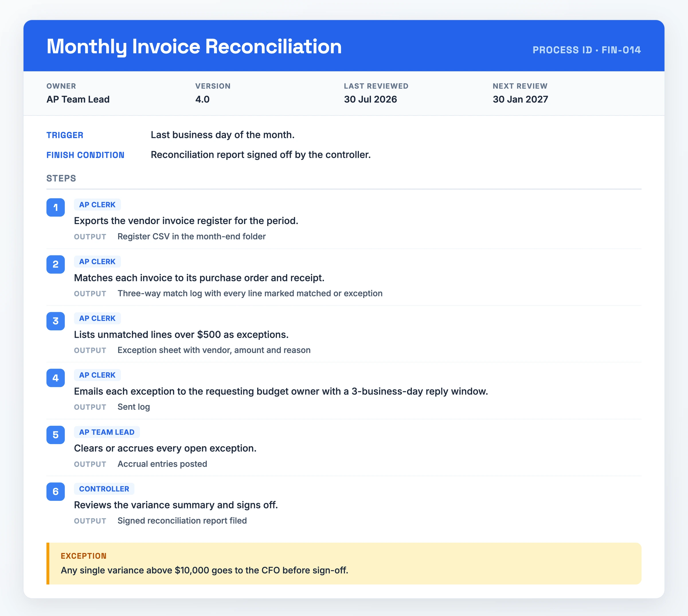Click output 'Register CSV in the month-end folder'
Image resolution: width=688 pixels, height=616 pixels.
(192, 237)
